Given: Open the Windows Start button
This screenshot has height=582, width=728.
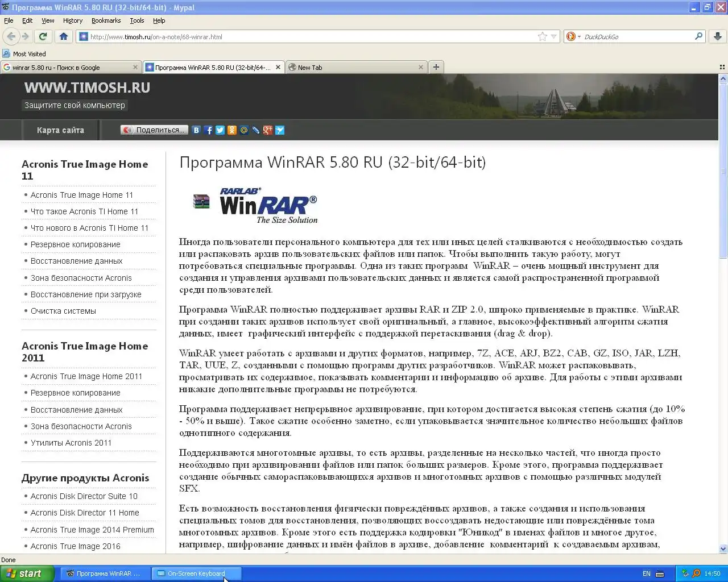Looking at the screenshot, I should (27, 573).
